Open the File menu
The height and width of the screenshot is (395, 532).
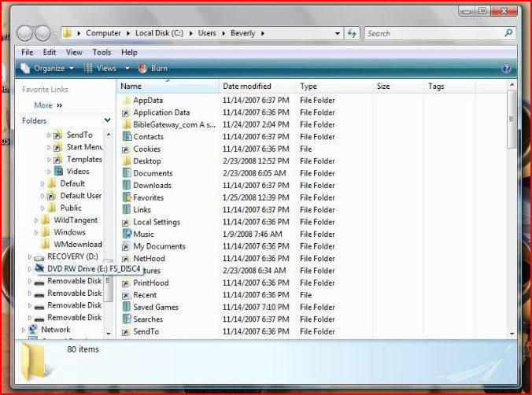(x=27, y=52)
